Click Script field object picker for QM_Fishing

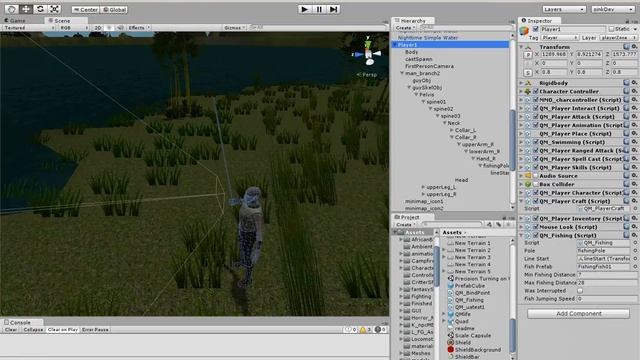[x=635, y=243]
